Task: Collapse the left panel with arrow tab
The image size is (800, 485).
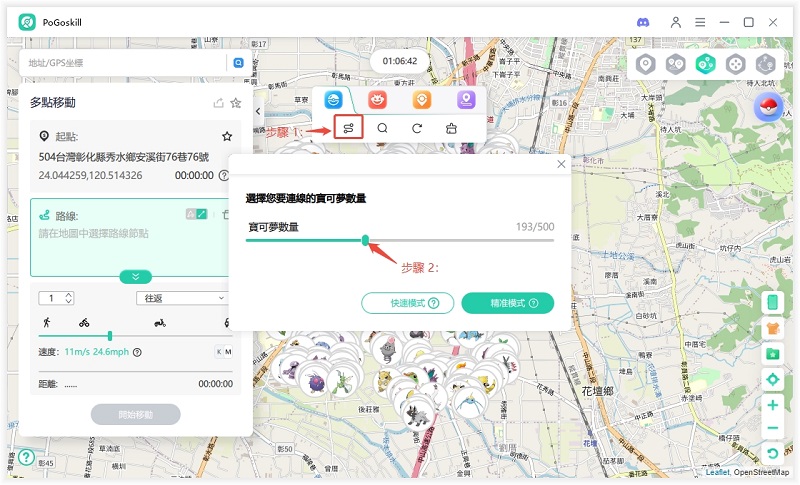Action: pos(258,111)
